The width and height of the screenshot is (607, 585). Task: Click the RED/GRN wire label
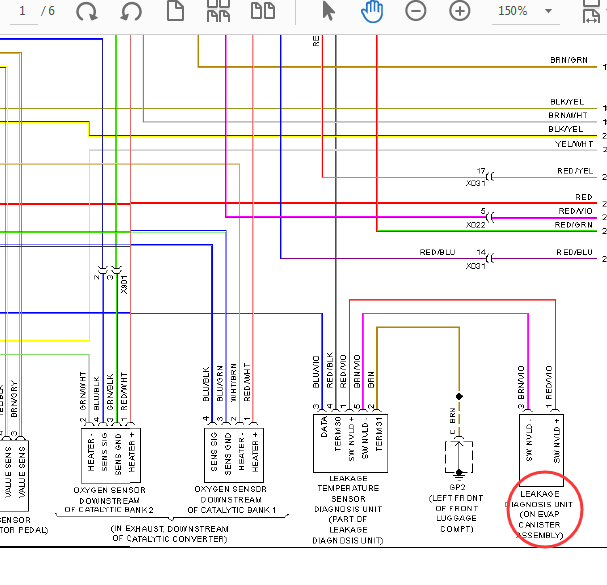573,225
